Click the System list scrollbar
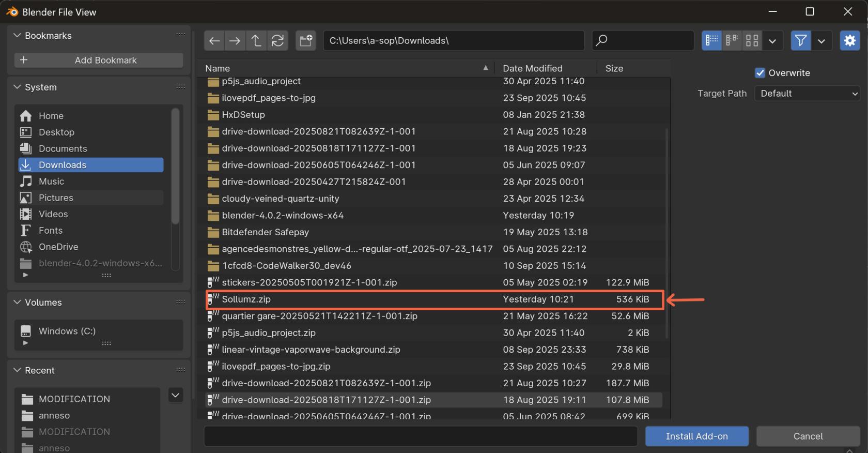 click(175, 165)
